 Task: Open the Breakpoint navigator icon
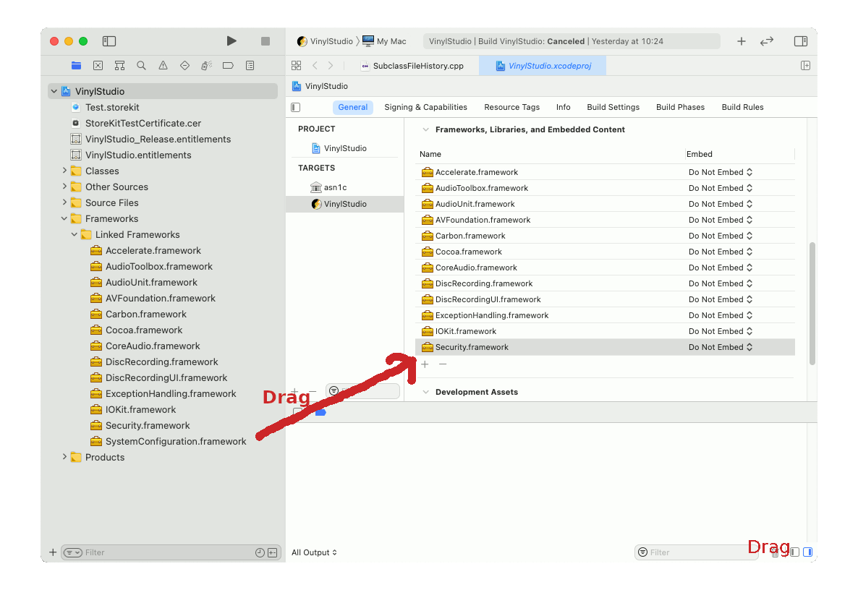pos(228,66)
